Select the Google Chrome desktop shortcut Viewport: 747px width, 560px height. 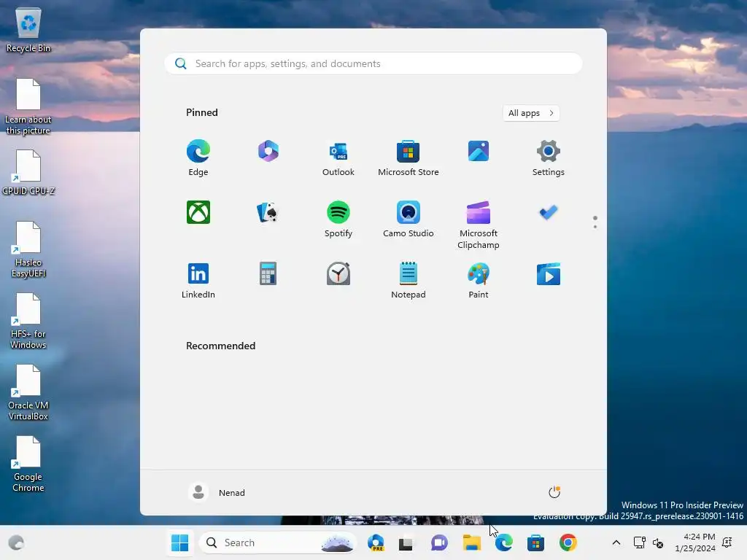pyautogui.click(x=28, y=464)
